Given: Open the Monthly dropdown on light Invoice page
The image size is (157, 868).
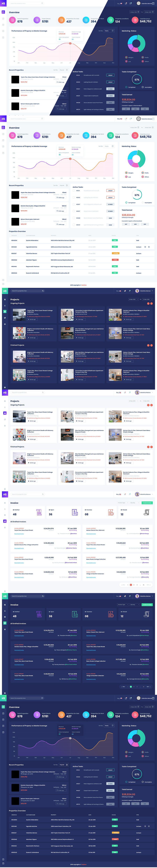Looking at the screenshot, I should point(134,503).
